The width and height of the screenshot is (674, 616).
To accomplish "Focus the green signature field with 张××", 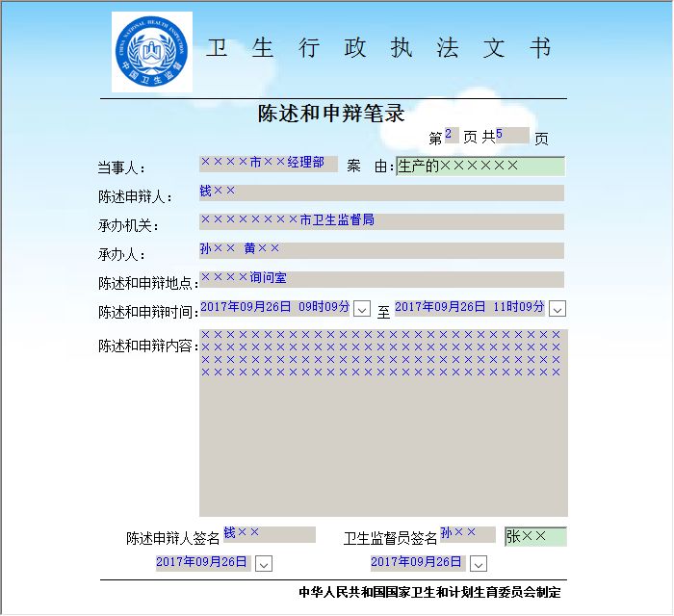I will click(535, 536).
